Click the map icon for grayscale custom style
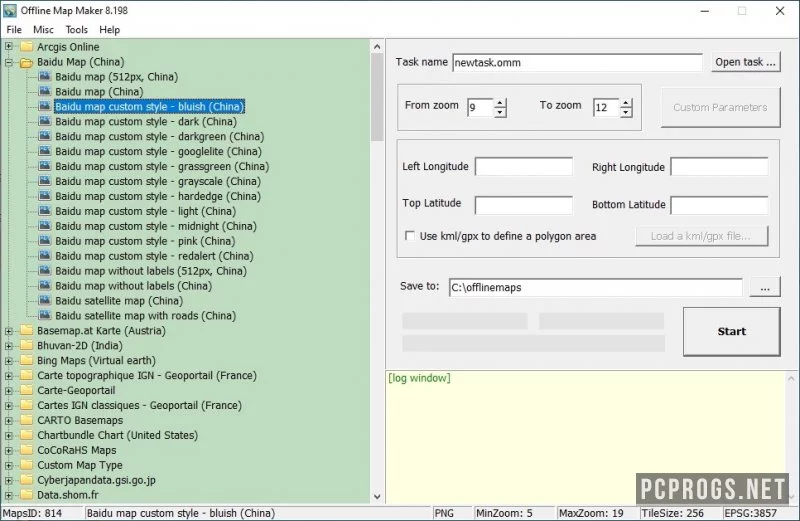The image size is (800, 521). pos(45,181)
